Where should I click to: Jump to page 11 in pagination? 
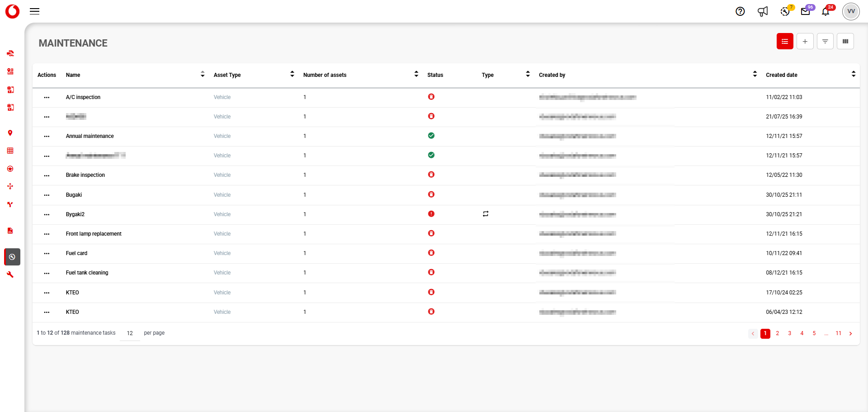tap(838, 333)
